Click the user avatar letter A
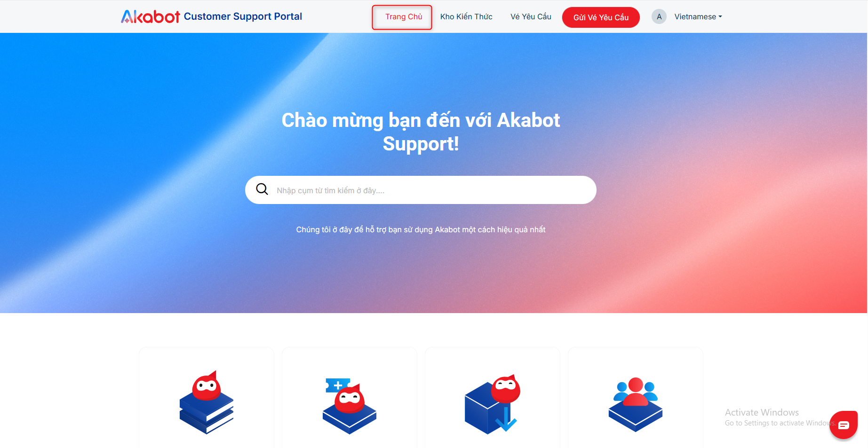Viewport: 868px width, 448px height. pos(659,16)
